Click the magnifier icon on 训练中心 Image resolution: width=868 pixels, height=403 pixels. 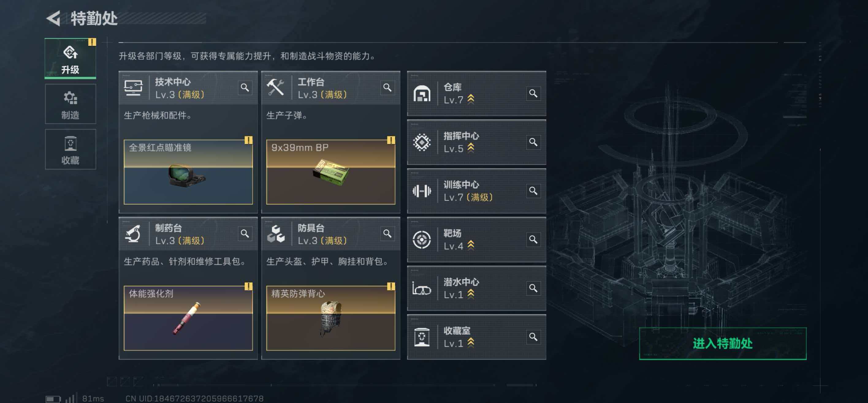tap(533, 191)
